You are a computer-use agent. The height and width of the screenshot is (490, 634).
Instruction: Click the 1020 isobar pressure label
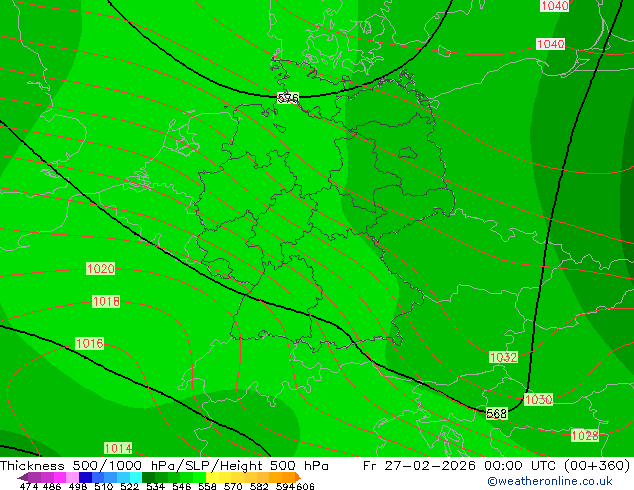[x=101, y=268]
